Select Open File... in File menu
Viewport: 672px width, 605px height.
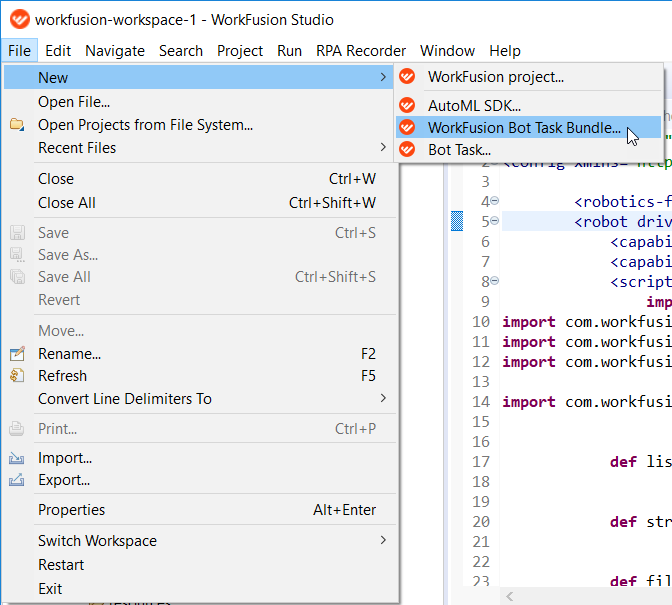[199, 102]
